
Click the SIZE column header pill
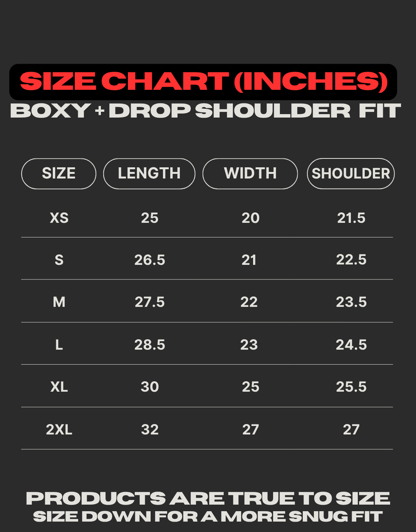point(59,173)
